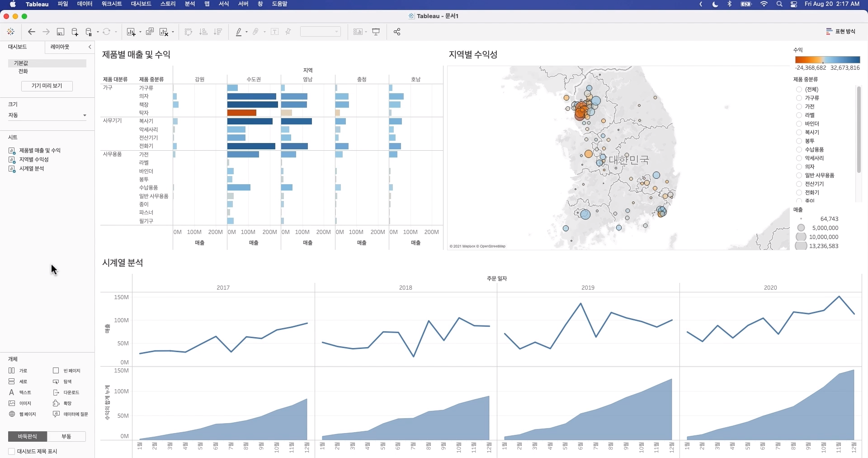Select 바인더 radio button filter
This screenshot has height=458, width=868.
[x=799, y=124]
